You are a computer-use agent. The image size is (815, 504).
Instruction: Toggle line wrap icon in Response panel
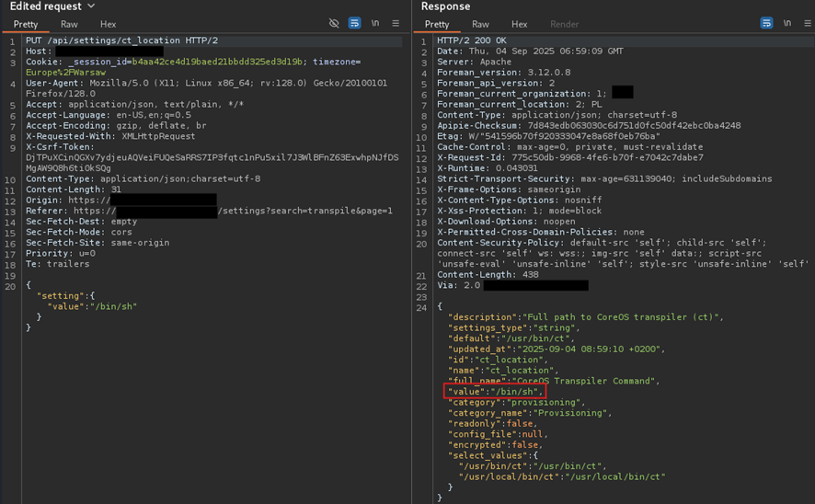(766, 23)
